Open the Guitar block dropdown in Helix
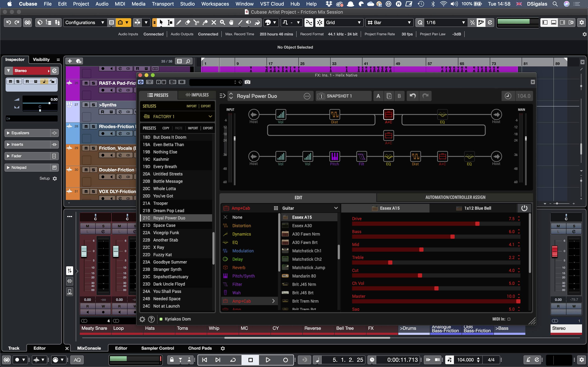Image resolution: width=588 pixels, height=367 pixels. click(310, 208)
